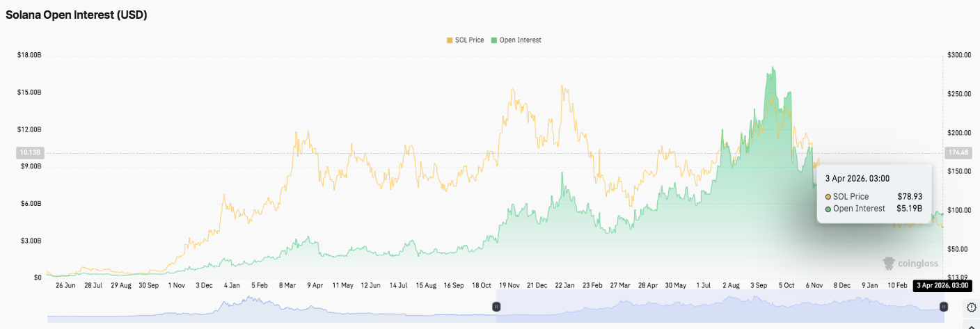The height and width of the screenshot is (329, 980).
Task: Click the 5 Oct date on the x-axis
Action: tap(786, 285)
